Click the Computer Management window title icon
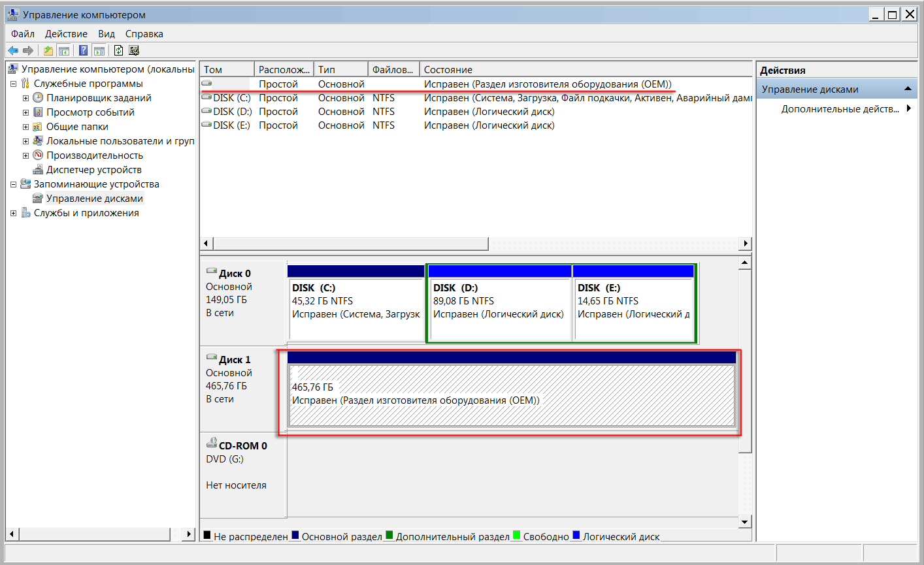The image size is (924, 565). point(13,14)
